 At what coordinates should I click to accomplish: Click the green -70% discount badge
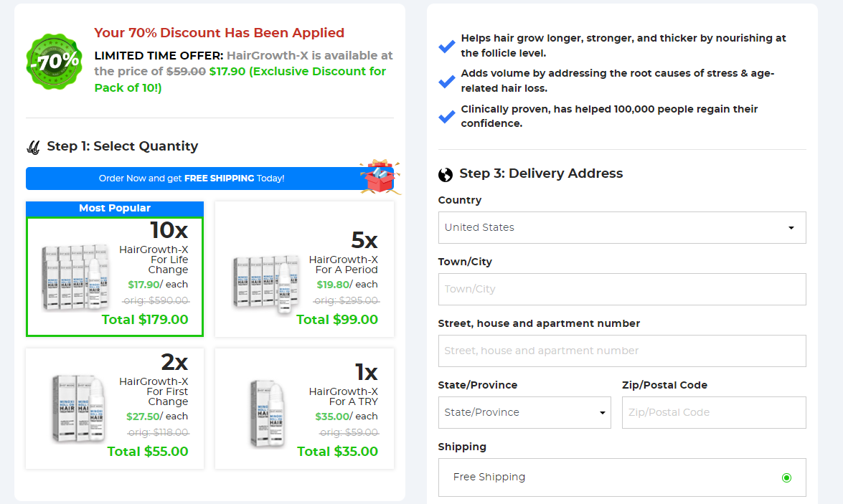[x=54, y=61]
